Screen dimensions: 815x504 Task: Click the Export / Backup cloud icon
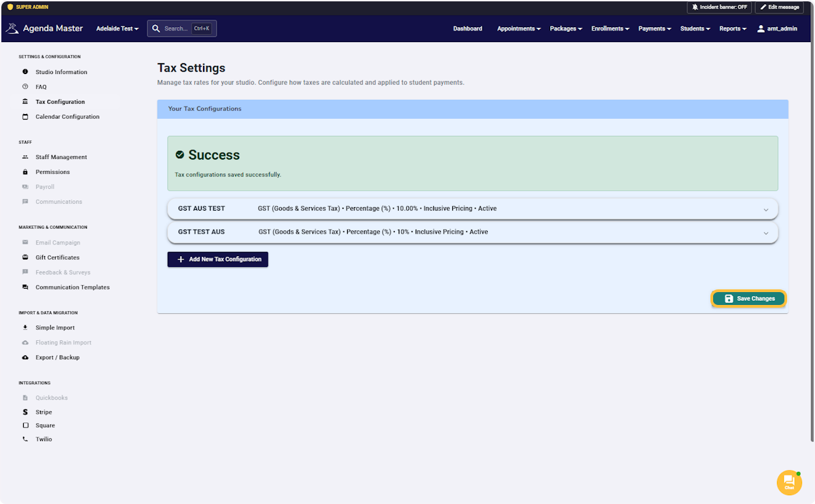point(25,357)
